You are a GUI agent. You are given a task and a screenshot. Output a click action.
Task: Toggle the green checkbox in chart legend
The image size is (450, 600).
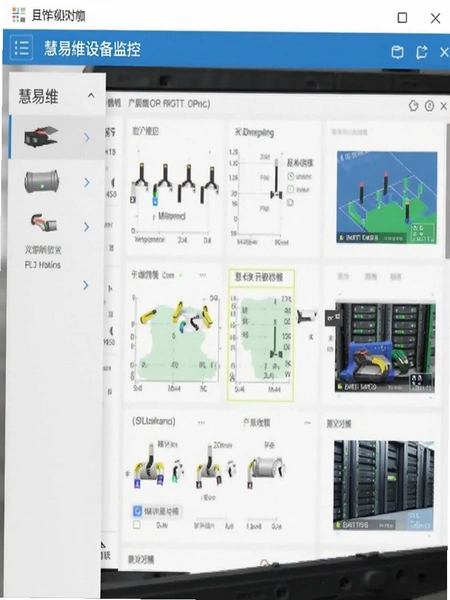pyautogui.click(x=290, y=189)
